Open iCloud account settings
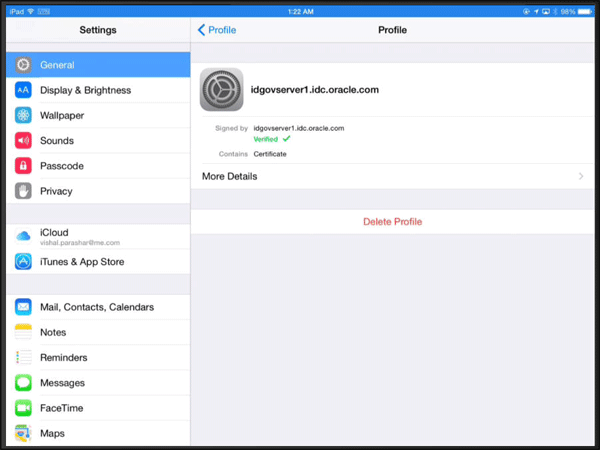 coord(98,236)
